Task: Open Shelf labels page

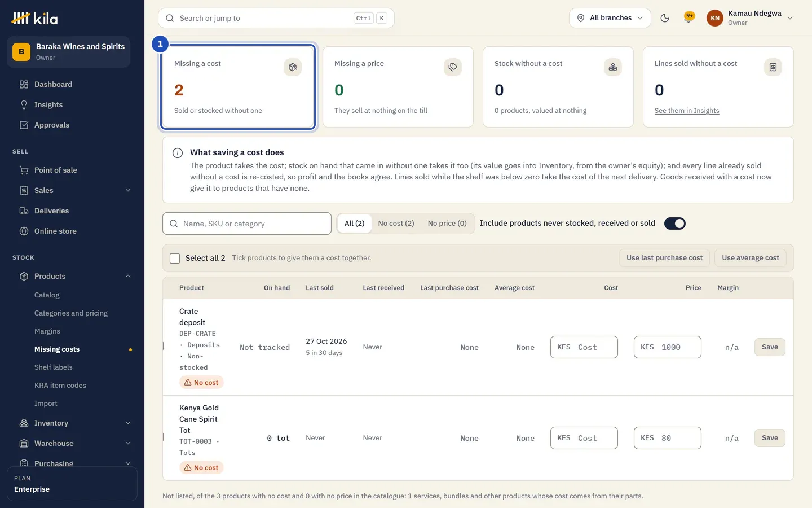Action: point(54,367)
